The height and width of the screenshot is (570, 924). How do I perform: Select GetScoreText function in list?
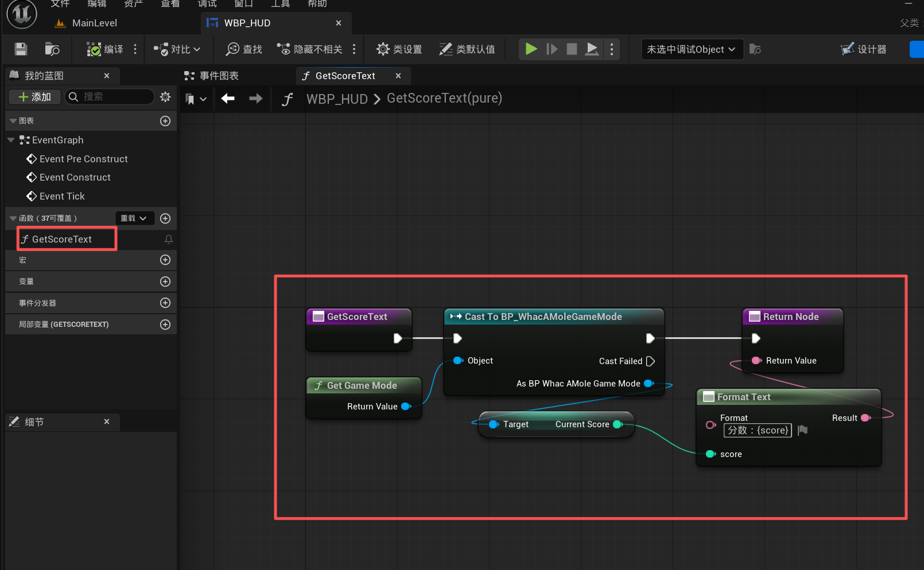point(61,239)
